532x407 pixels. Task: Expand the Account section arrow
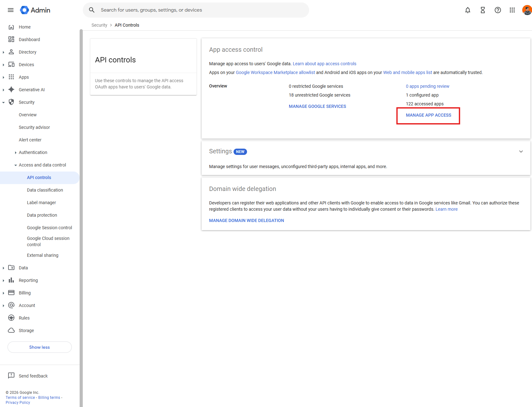[x=3, y=306]
